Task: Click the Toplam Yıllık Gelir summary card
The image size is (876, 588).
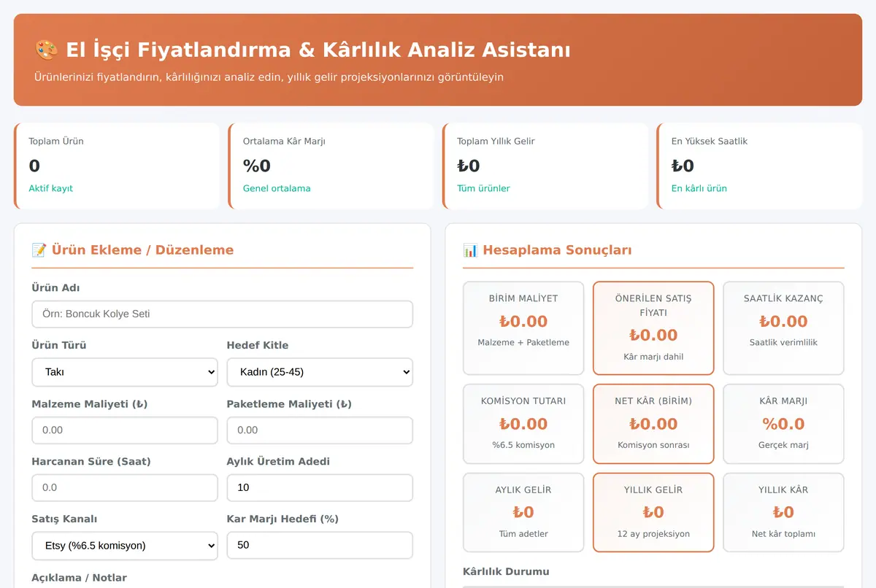Action: [545, 166]
